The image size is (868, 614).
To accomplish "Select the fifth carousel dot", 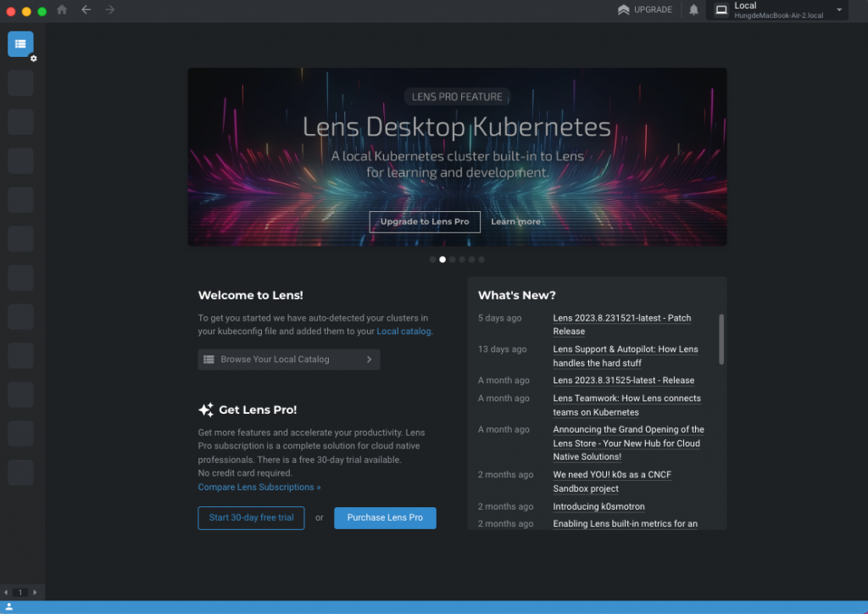I will point(471,260).
